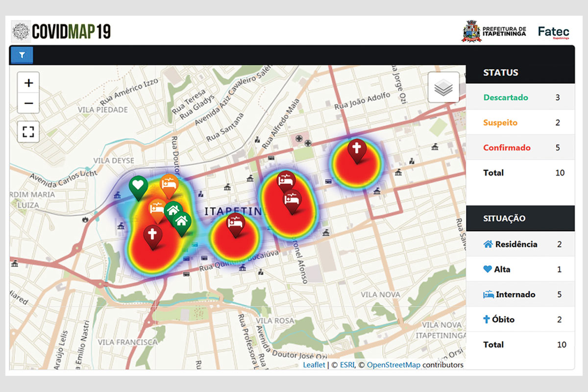The image size is (588, 392).
Task: Open the blue filter funnel button
Action: coord(22,55)
